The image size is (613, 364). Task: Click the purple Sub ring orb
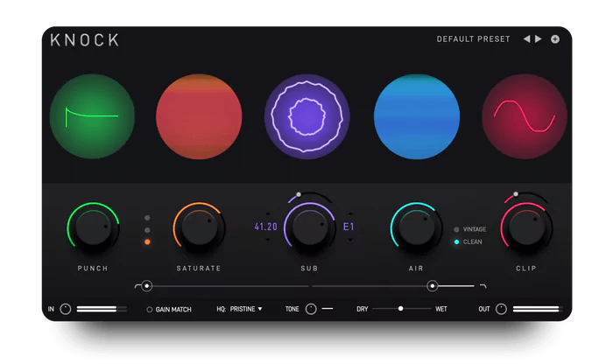click(307, 116)
